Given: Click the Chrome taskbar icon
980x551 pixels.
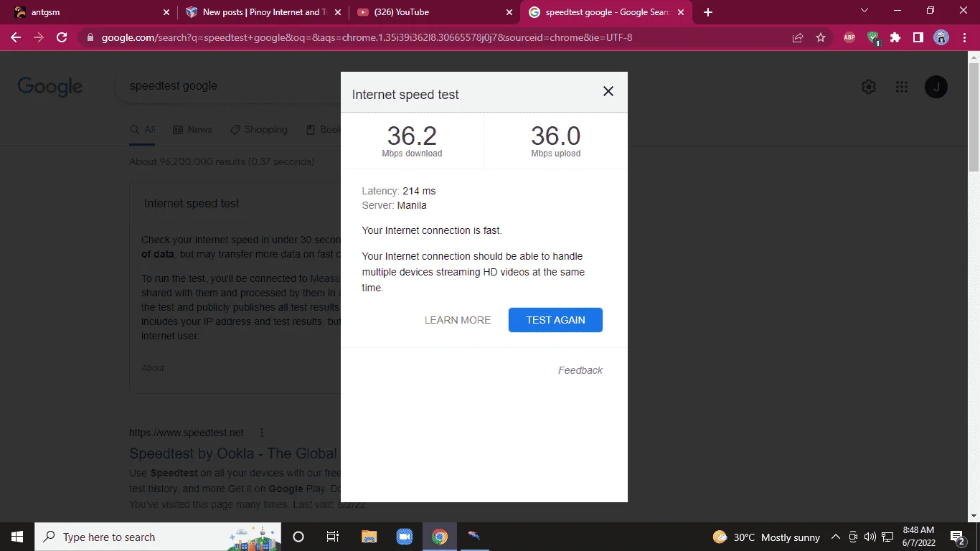Looking at the screenshot, I should tap(440, 537).
